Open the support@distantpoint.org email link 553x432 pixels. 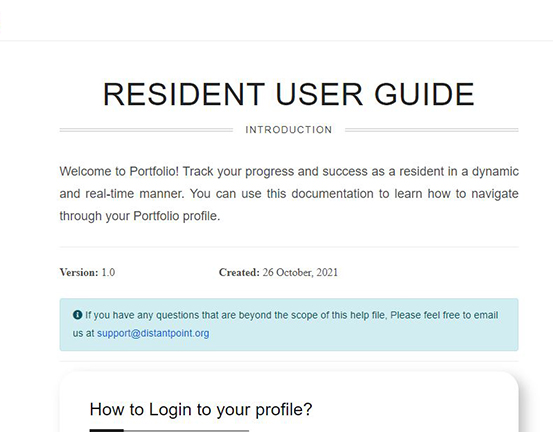[x=153, y=333]
